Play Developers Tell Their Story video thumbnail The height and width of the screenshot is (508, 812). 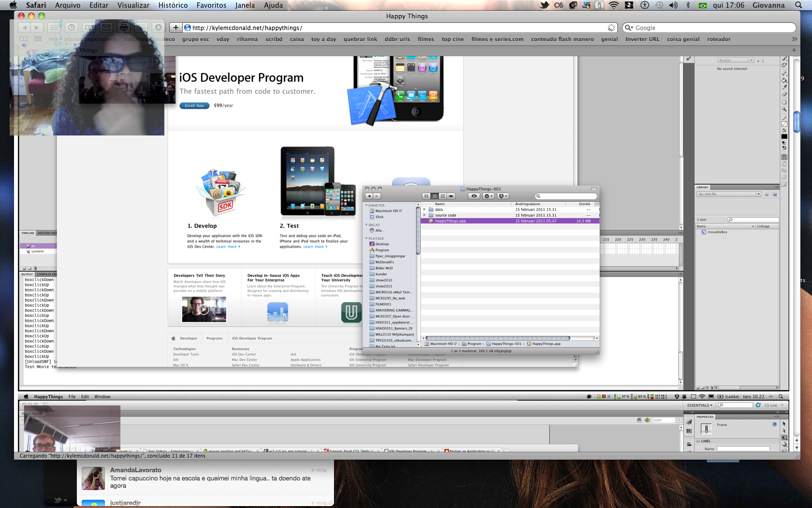click(204, 310)
